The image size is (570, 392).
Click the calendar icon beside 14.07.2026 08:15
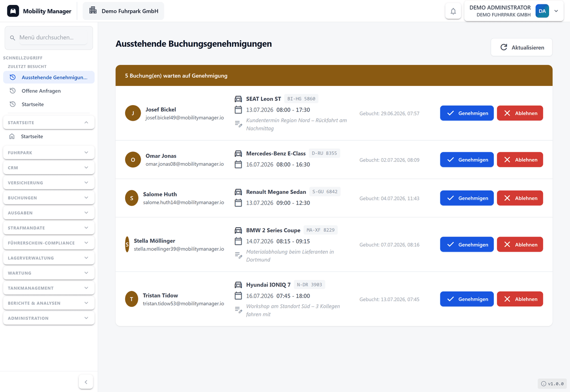238,241
